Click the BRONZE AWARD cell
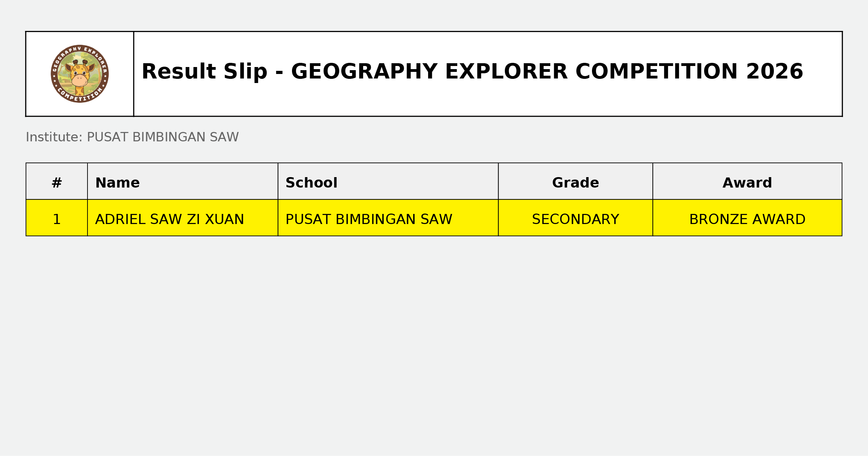The height and width of the screenshot is (456, 868). [x=747, y=219]
